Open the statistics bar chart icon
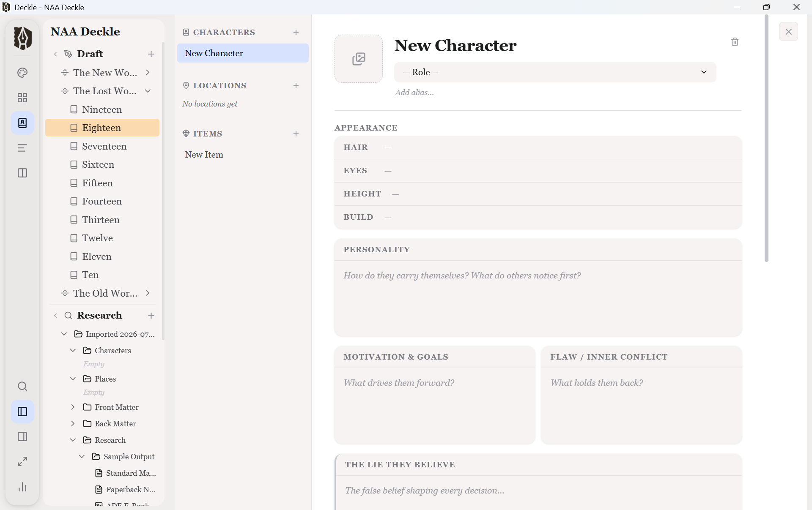This screenshot has height=510, width=812. 22,487
